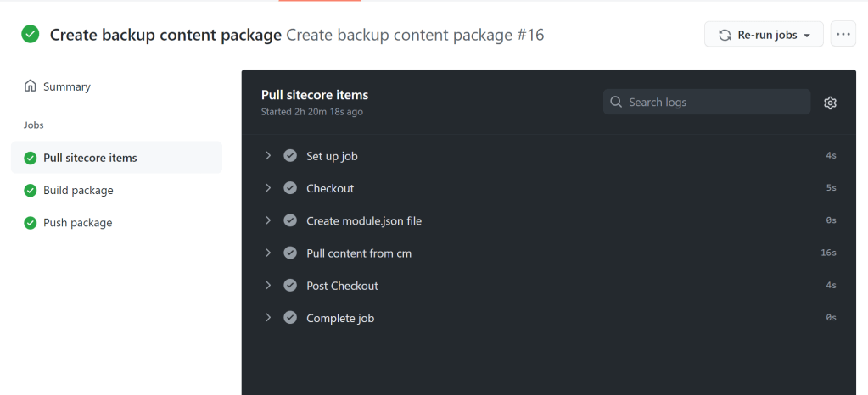The image size is (868, 395).
Task: Click status check icon for Set up job
Action: click(290, 156)
